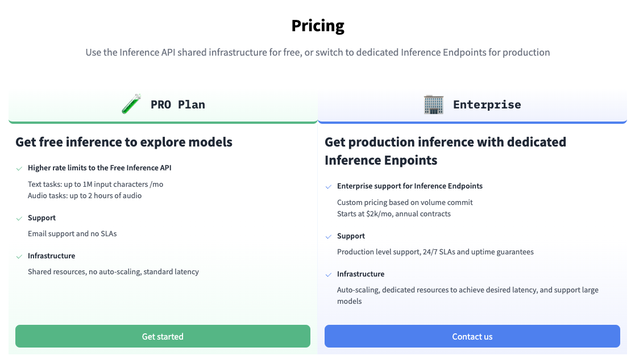Click checkmark beside Enterprise support for Inference Endpoints
This screenshot has height=364, width=635.
pyautogui.click(x=329, y=186)
